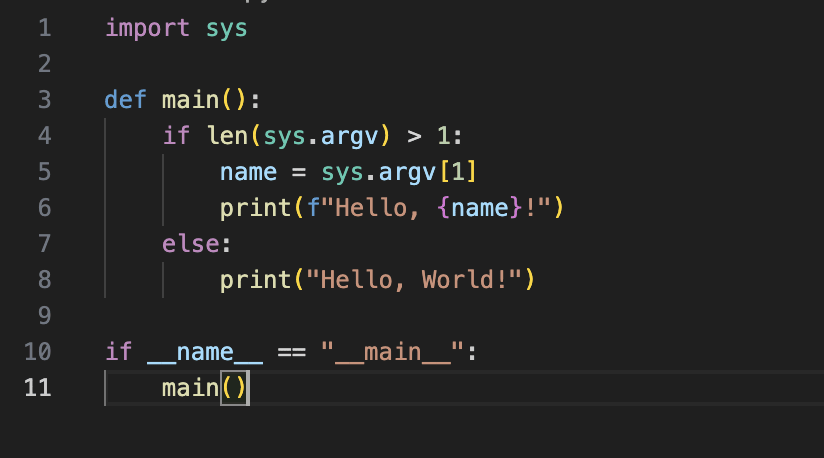Screen dimensions: 824x458
Task: Click the 'name' variable being assigned on line 5
Action: pos(248,172)
